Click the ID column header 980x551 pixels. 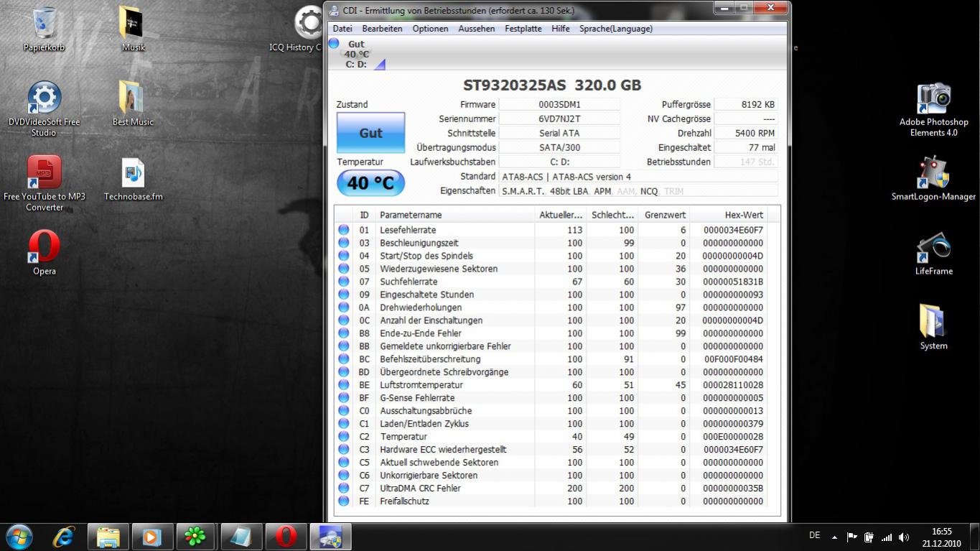click(364, 215)
